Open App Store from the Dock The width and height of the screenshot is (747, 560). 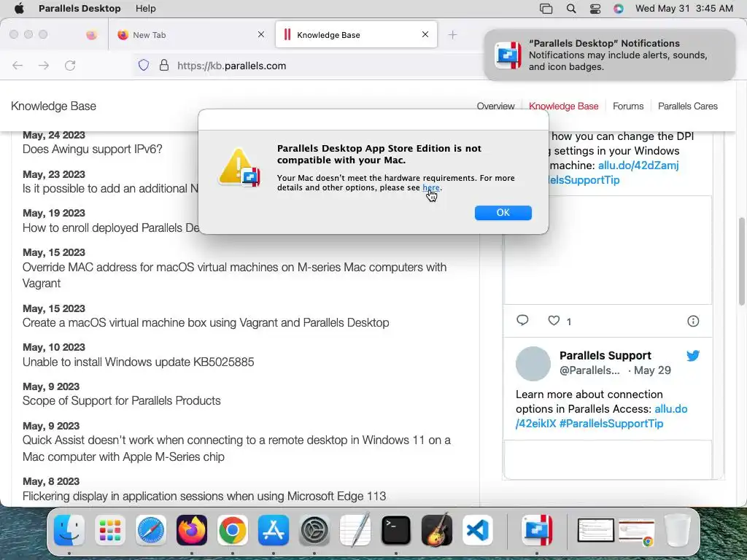(274, 530)
